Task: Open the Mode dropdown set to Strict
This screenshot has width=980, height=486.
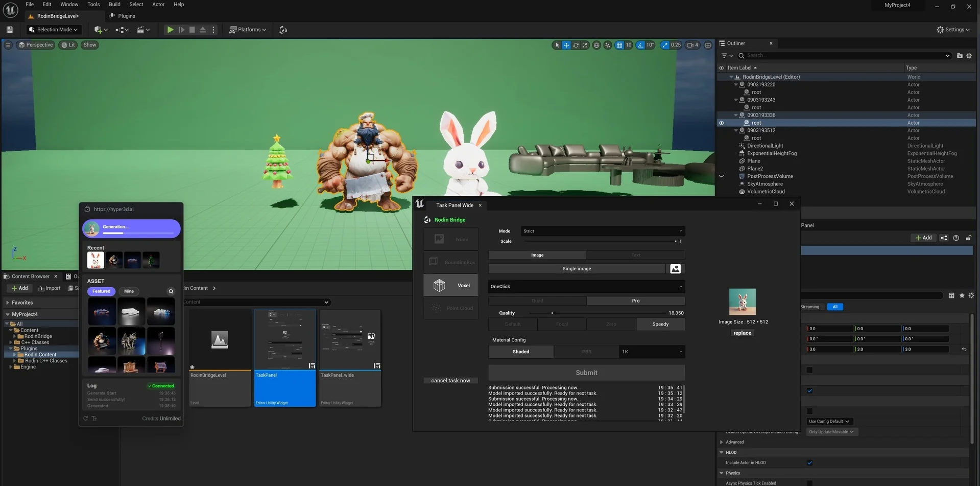Action: pos(603,231)
